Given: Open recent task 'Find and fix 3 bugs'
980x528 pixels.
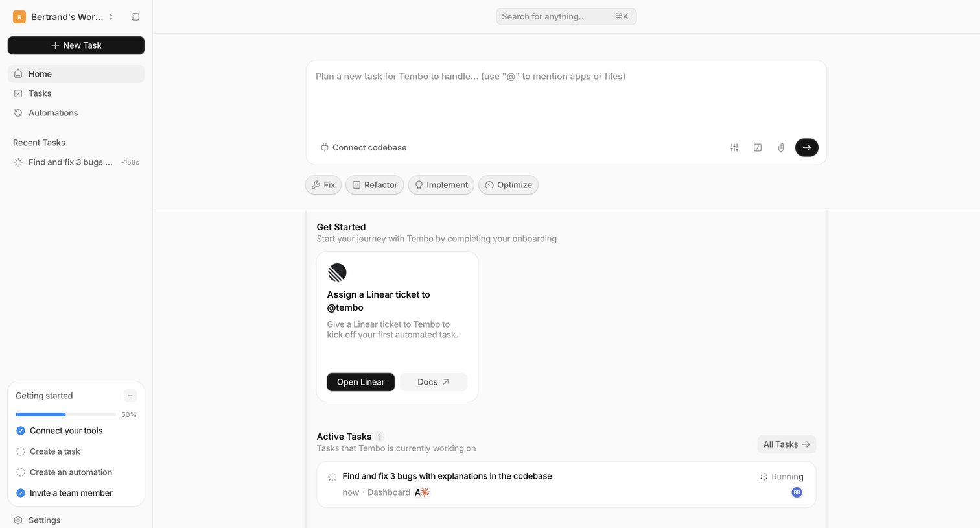Looking at the screenshot, I should [x=76, y=162].
